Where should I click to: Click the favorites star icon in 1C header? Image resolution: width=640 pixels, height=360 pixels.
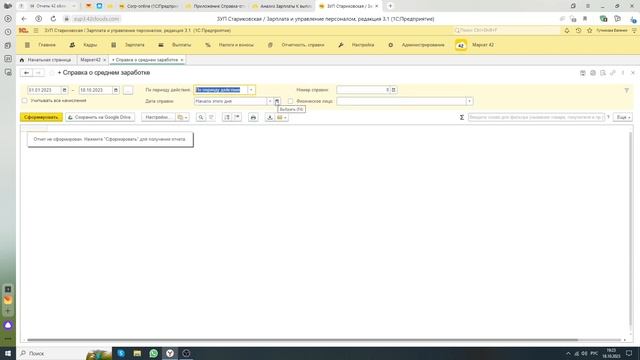[589, 31]
